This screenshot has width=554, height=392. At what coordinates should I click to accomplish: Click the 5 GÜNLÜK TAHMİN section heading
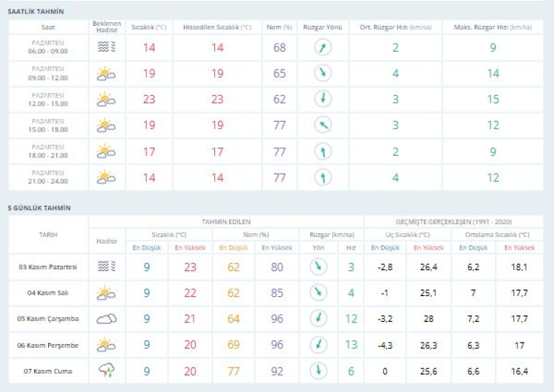[39, 208]
